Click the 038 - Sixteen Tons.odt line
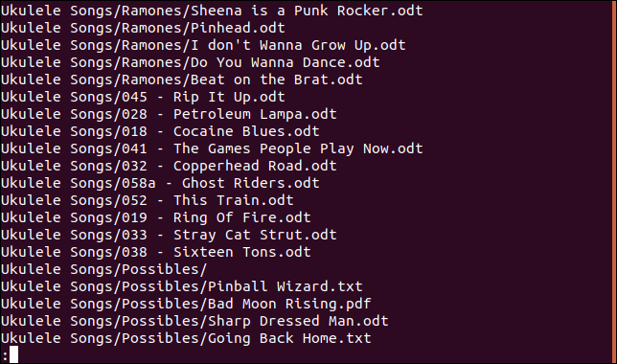The image size is (617, 364). [156, 253]
